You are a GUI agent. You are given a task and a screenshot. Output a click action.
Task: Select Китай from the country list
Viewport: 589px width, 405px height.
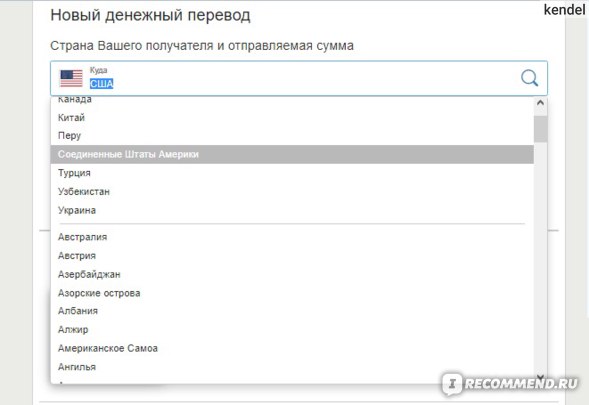click(x=292, y=118)
